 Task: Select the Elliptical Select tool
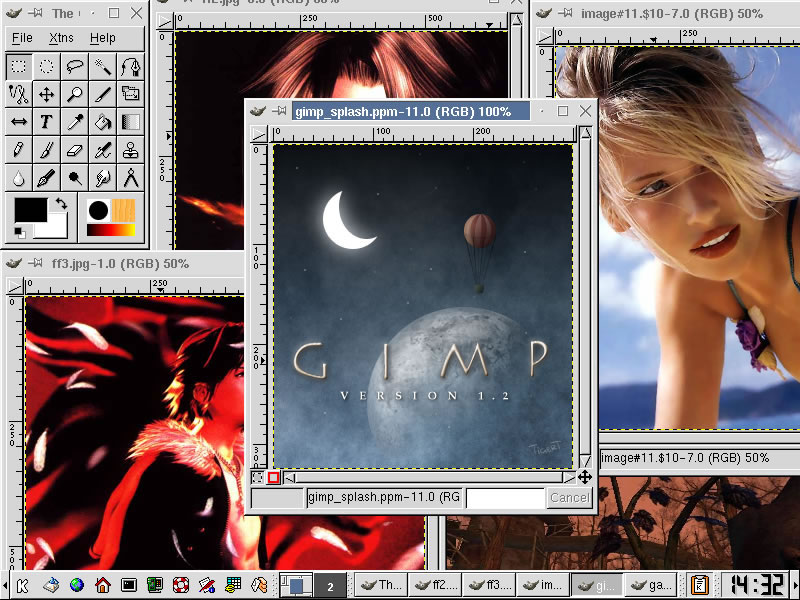(x=46, y=67)
